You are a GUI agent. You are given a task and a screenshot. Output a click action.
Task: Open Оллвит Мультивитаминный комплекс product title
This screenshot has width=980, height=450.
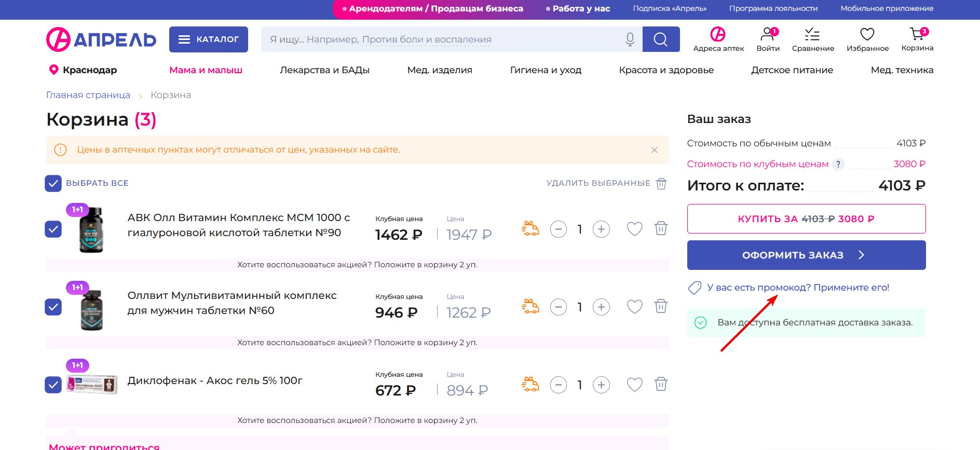pos(232,303)
